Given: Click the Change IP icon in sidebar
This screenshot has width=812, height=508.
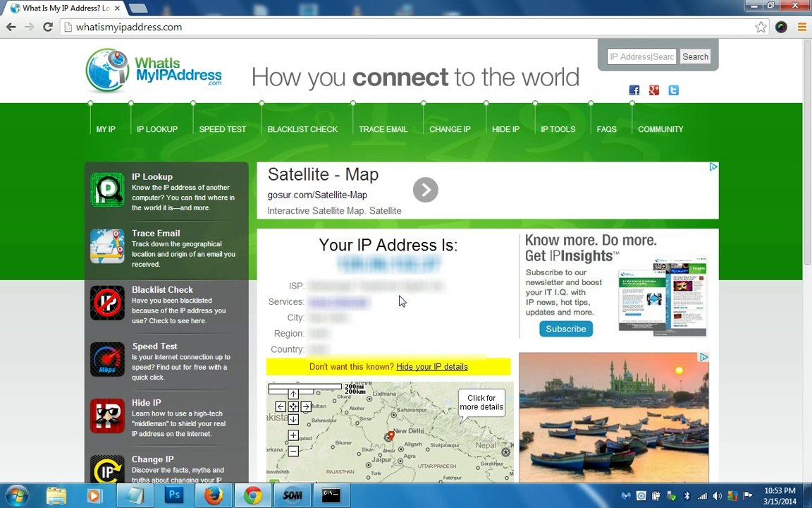Looking at the screenshot, I should [107, 468].
